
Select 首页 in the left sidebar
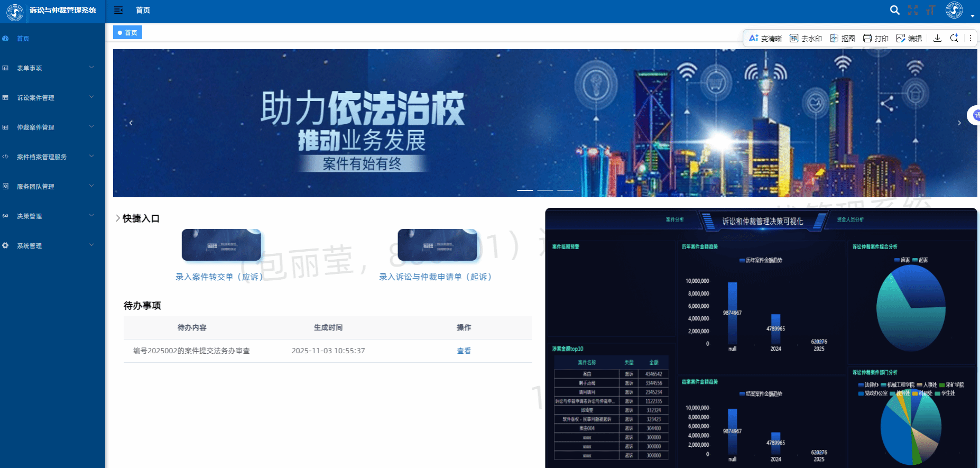point(23,39)
